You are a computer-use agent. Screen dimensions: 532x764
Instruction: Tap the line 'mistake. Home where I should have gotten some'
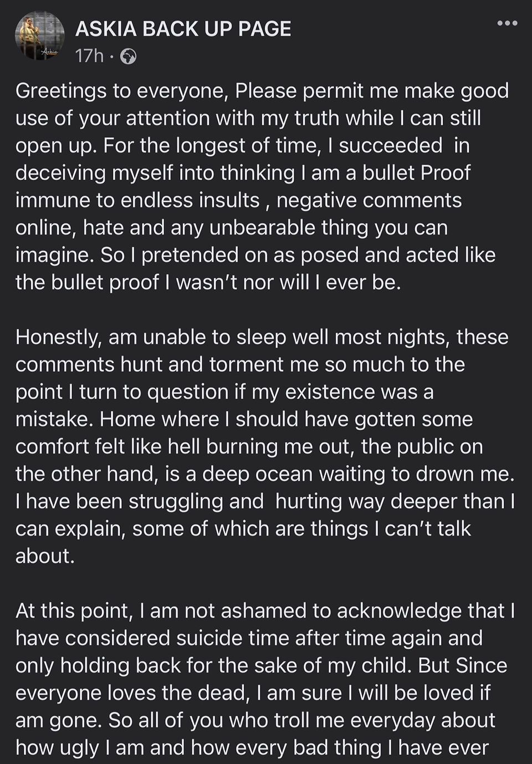[x=244, y=419]
